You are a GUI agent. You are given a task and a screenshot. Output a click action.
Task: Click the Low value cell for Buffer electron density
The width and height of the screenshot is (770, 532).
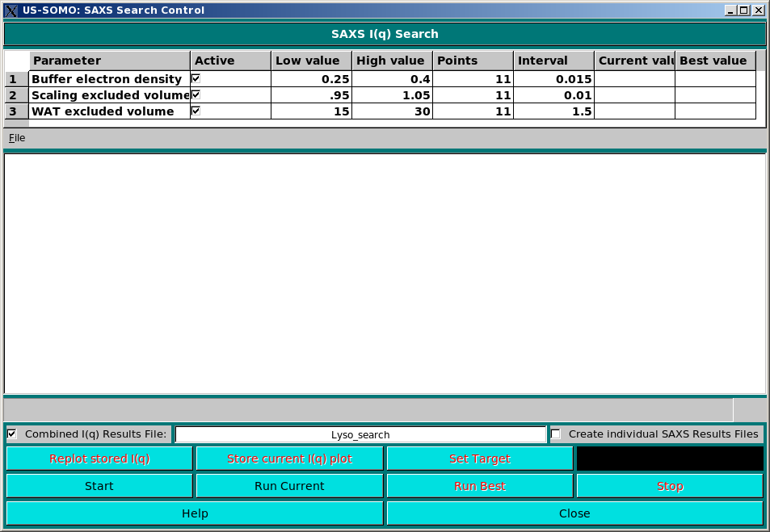[310, 78]
